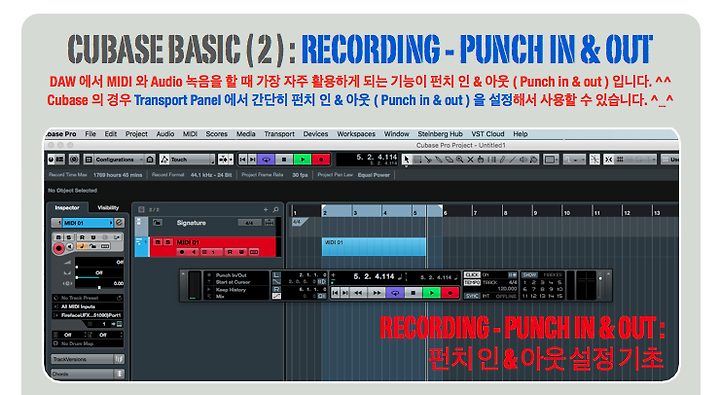Viewport: 720px width, 395px height.
Task: Toggle the TEMPO track button
Action: 472,282
